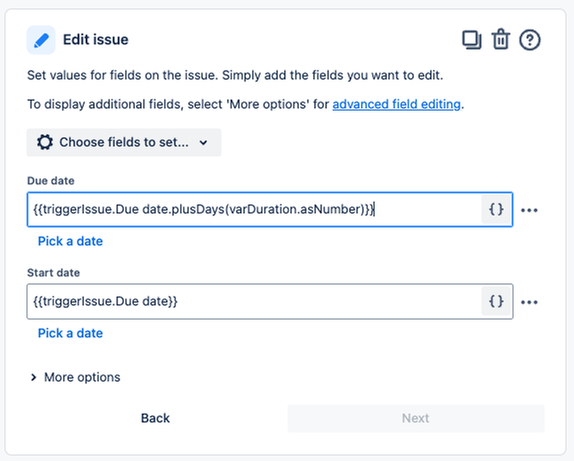Click the 'Set values for fields' description text
Viewport: 574px width, 461px height.
coord(235,75)
